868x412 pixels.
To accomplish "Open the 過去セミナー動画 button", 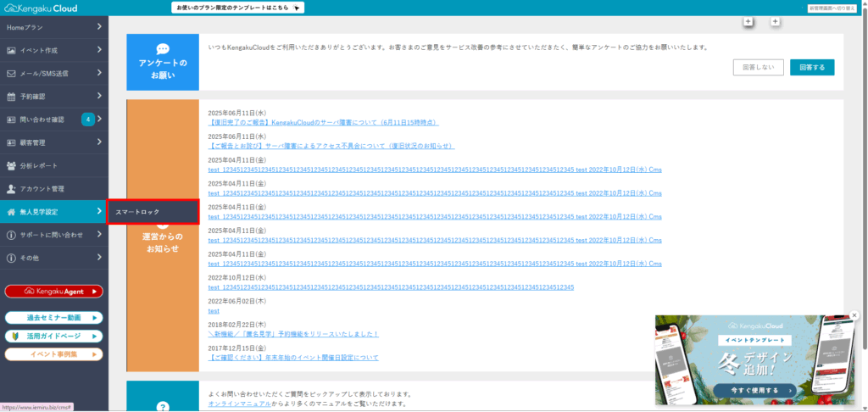I will tap(53, 318).
